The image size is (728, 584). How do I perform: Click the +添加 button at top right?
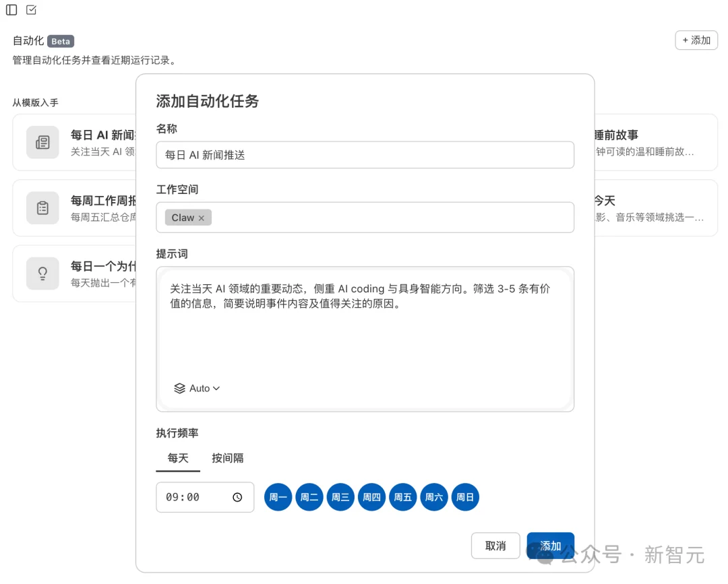point(696,40)
